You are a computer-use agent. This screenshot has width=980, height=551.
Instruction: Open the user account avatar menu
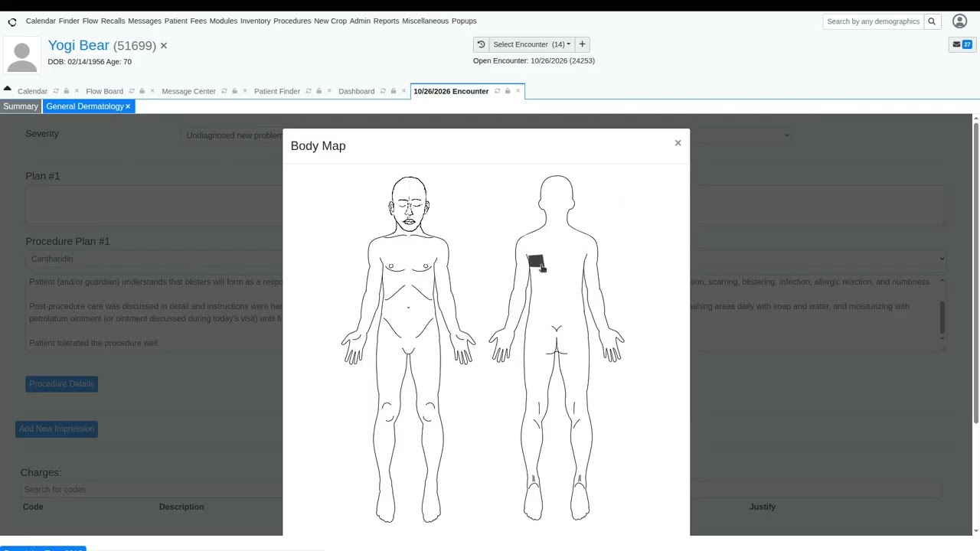point(959,21)
